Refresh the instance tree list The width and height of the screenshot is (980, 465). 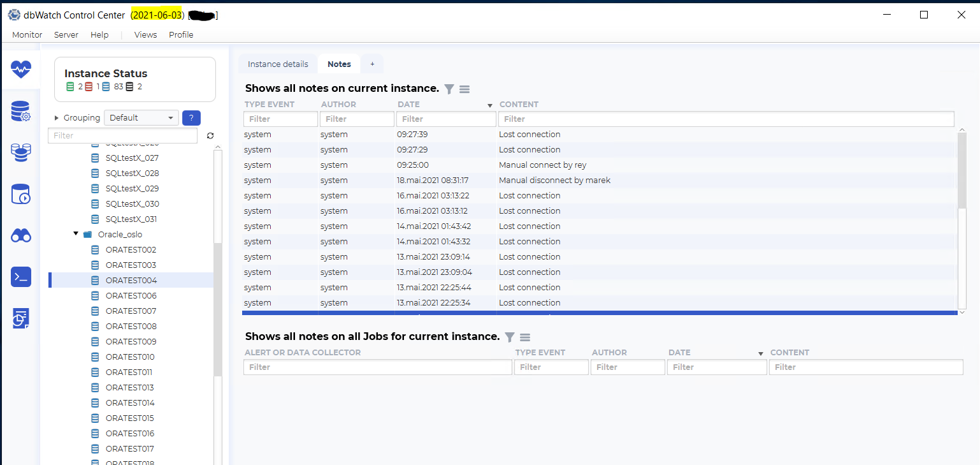(210, 136)
